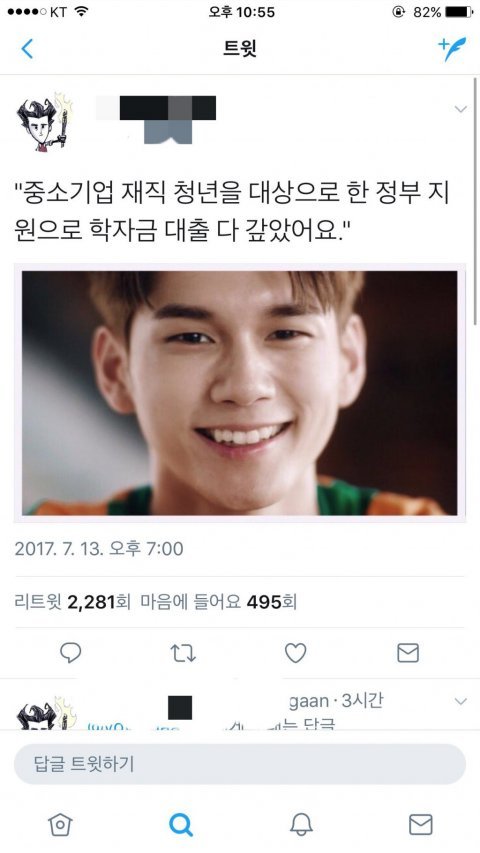The width and height of the screenshot is (480, 853).
Task: Reply using the speech bubble icon
Action: (x=70, y=652)
